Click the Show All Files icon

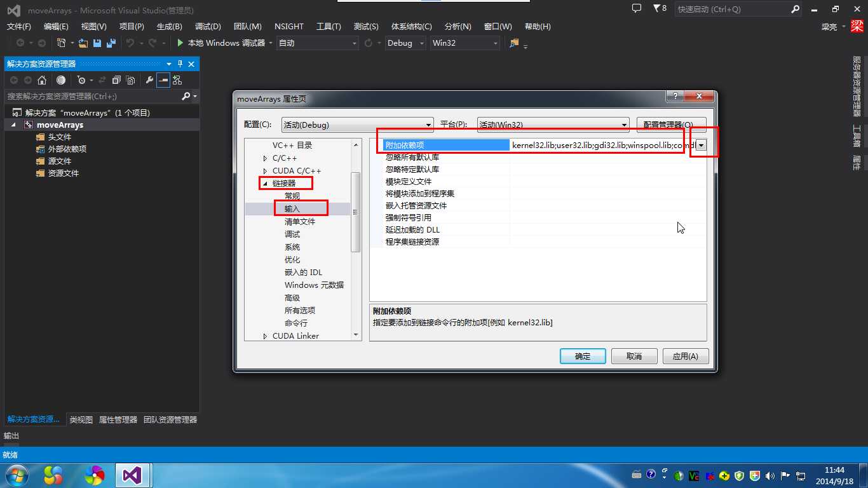click(130, 80)
